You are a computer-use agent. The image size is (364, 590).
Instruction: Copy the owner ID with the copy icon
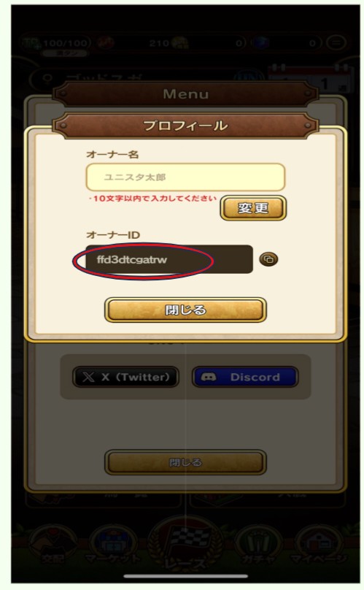pyautogui.click(x=268, y=259)
